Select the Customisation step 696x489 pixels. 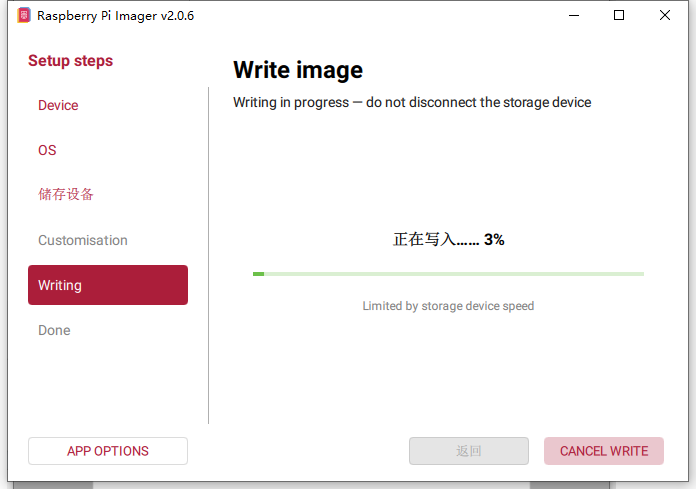(83, 240)
